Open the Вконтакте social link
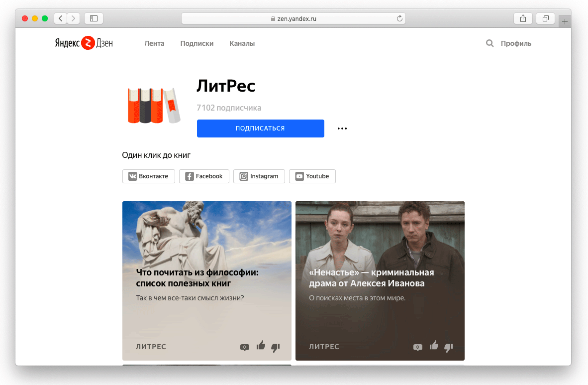This screenshot has height=385, width=588. [x=149, y=176]
